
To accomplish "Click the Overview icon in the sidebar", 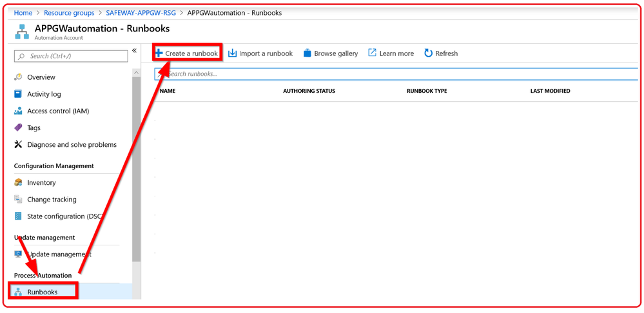I will [18, 77].
